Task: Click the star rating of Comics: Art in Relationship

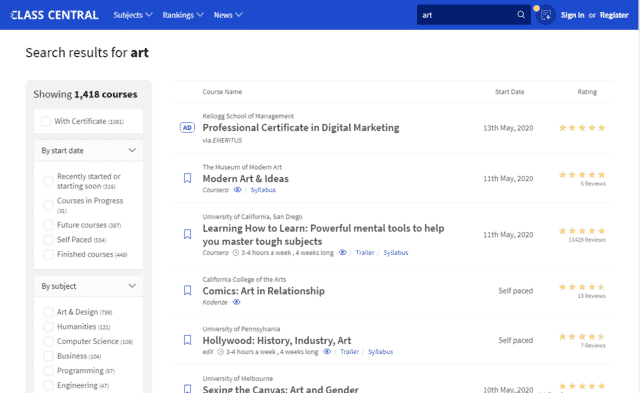Action: coord(582,287)
